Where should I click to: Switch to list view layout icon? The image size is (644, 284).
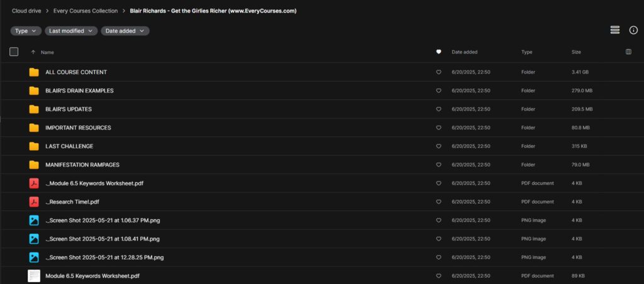tap(615, 30)
